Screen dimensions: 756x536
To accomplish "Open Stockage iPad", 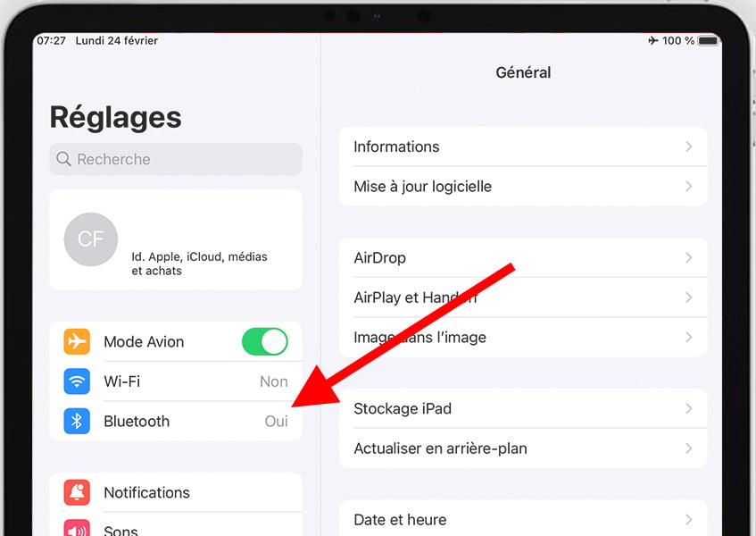I will click(523, 408).
